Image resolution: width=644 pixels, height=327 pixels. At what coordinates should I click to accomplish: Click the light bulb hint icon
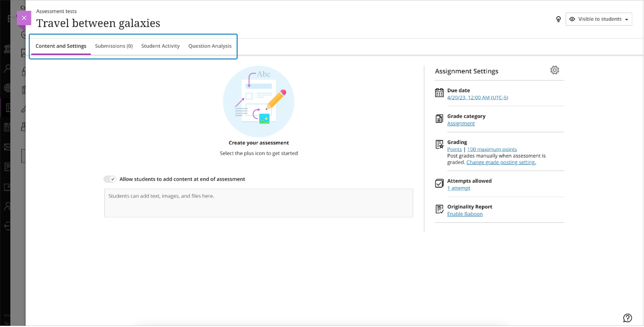(558, 19)
